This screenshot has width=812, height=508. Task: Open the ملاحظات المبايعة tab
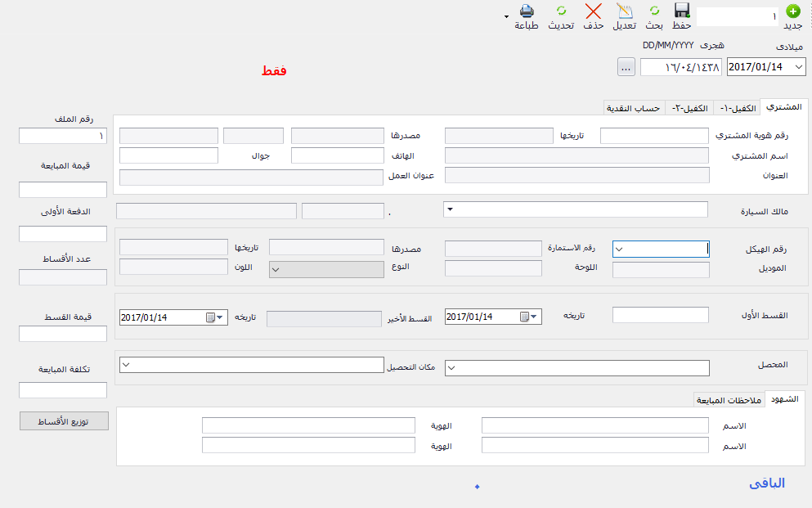point(729,400)
